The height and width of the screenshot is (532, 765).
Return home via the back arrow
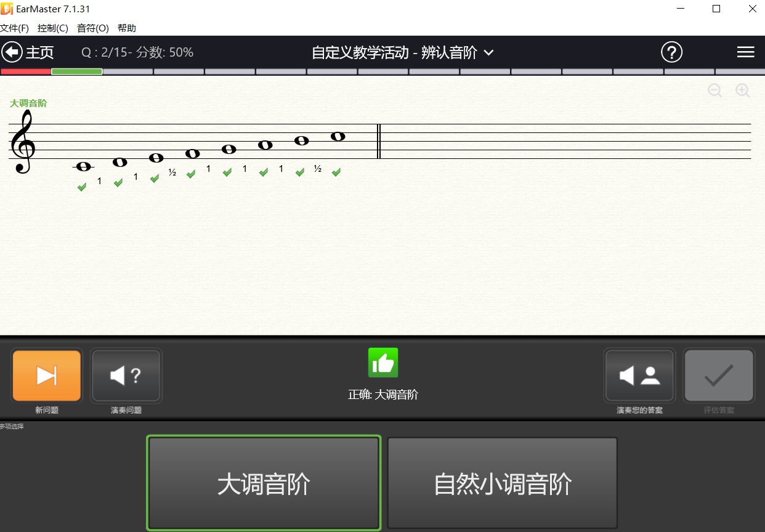(12, 52)
